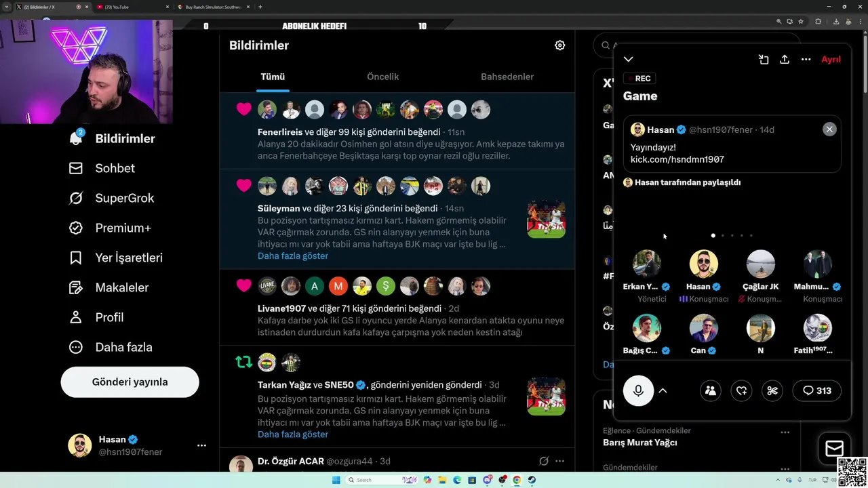The height and width of the screenshot is (488, 868).
Task: Click Daha fazla göster under Süleyman notification
Action: click(293, 256)
